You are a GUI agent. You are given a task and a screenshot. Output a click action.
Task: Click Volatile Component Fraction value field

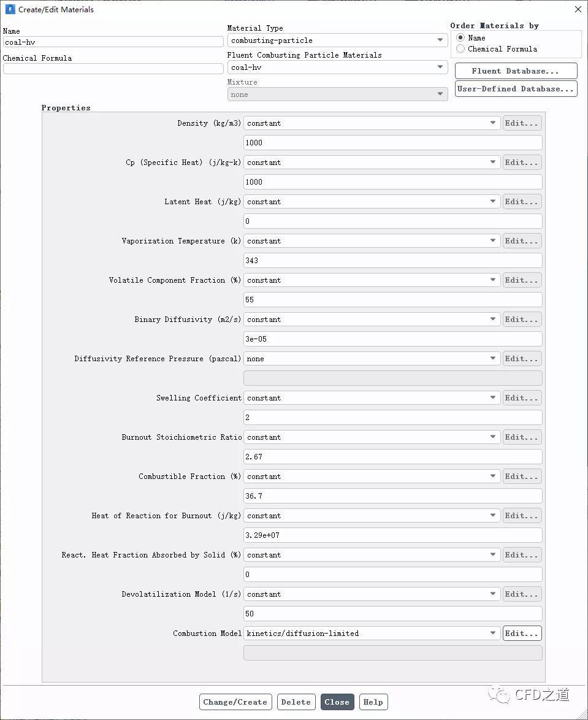[x=392, y=300]
